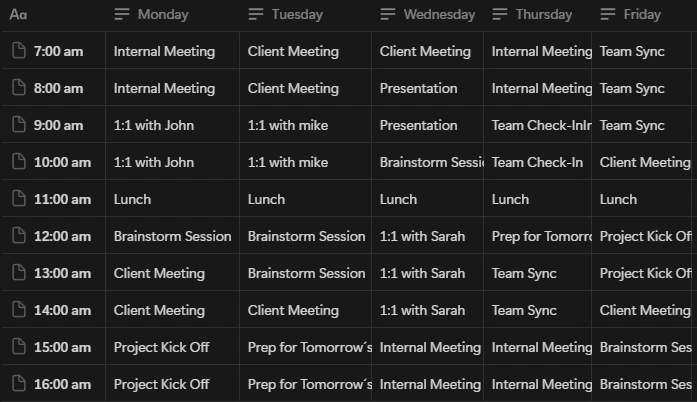Click Tuesday's 1:1 with mike cell at 10:00
The height and width of the screenshot is (402, 697).
(305, 162)
